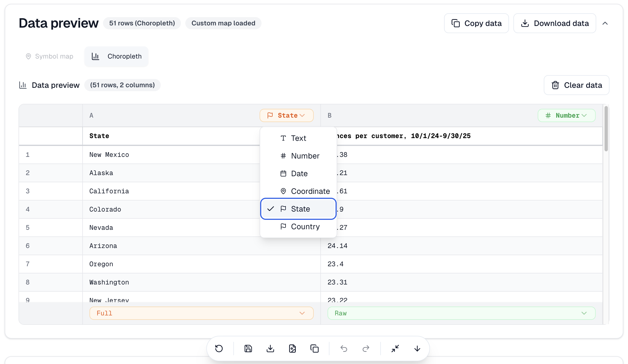Select Text type in dropdown menu

298,138
